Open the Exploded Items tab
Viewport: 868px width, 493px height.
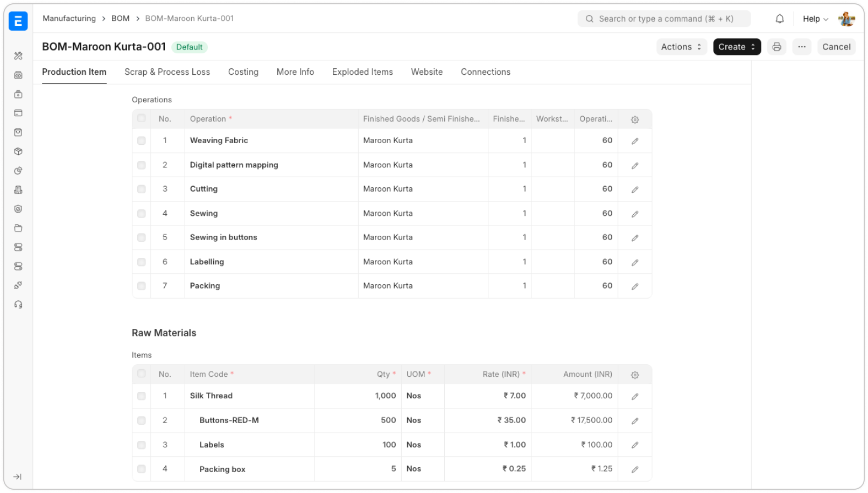362,72
